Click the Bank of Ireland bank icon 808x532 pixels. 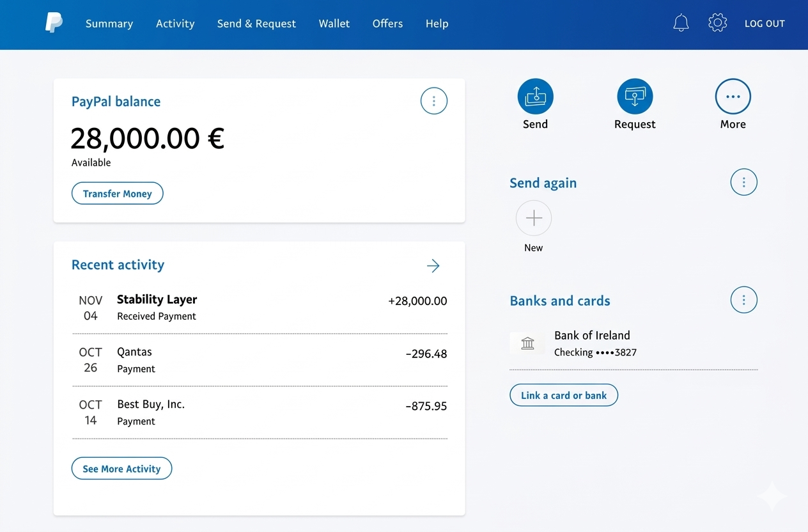[x=527, y=343]
